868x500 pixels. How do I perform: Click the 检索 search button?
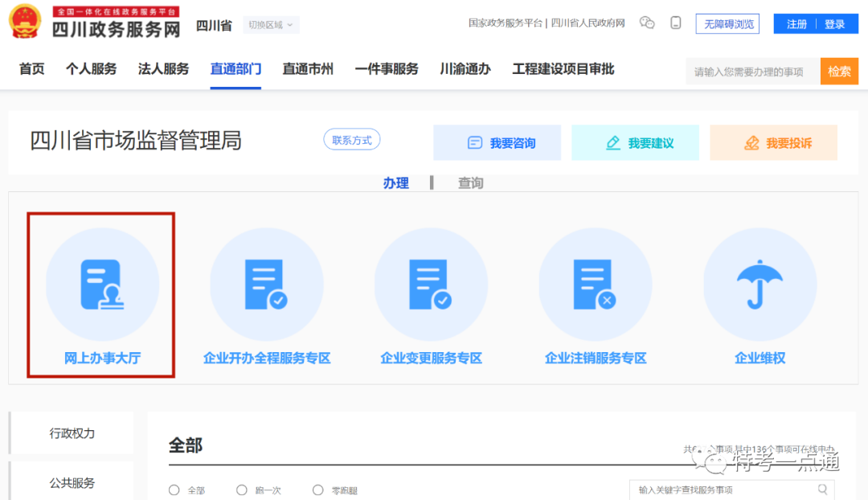[839, 72]
